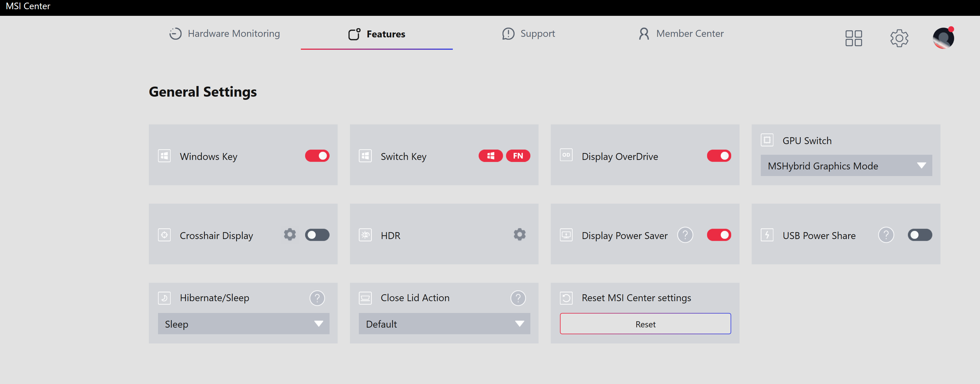The width and height of the screenshot is (980, 384).
Task: Open Close Lid Action dropdown
Action: pyautogui.click(x=444, y=324)
